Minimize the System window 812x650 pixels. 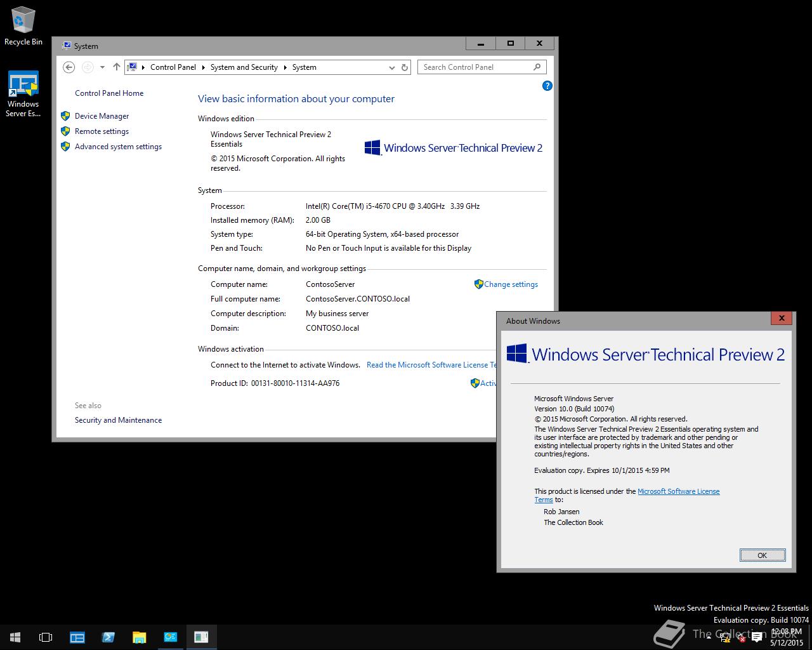pos(481,43)
